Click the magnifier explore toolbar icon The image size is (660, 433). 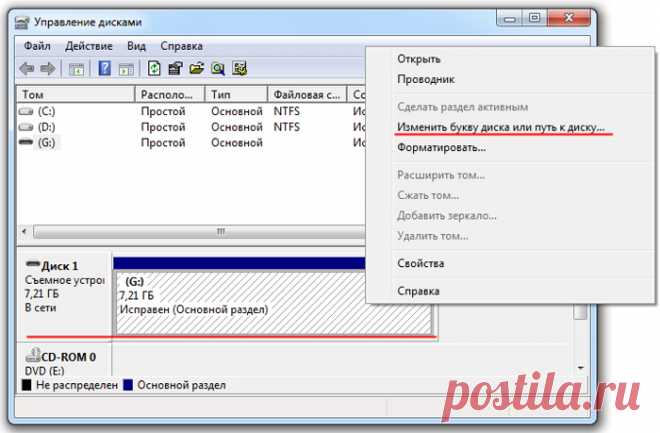[x=218, y=69]
